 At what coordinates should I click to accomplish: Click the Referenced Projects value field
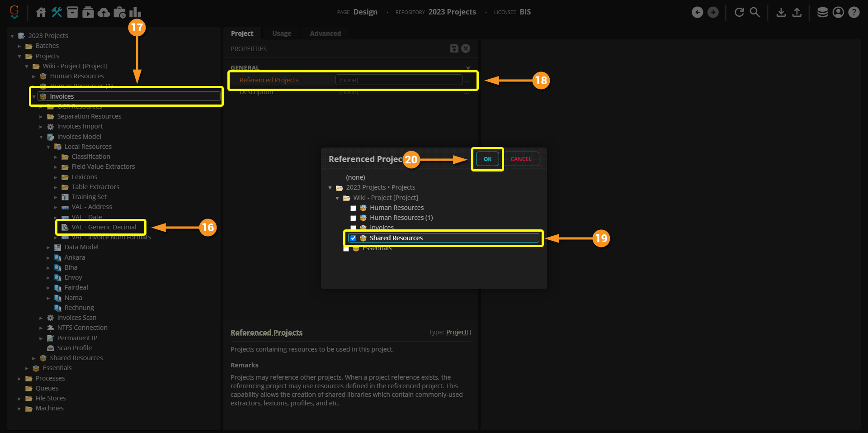(x=398, y=80)
